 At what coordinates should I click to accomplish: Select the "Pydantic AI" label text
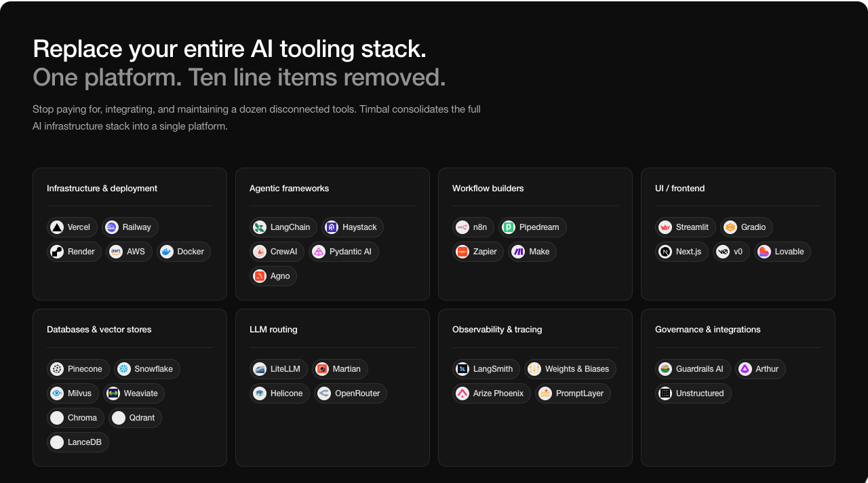pyautogui.click(x=351, y=252)
